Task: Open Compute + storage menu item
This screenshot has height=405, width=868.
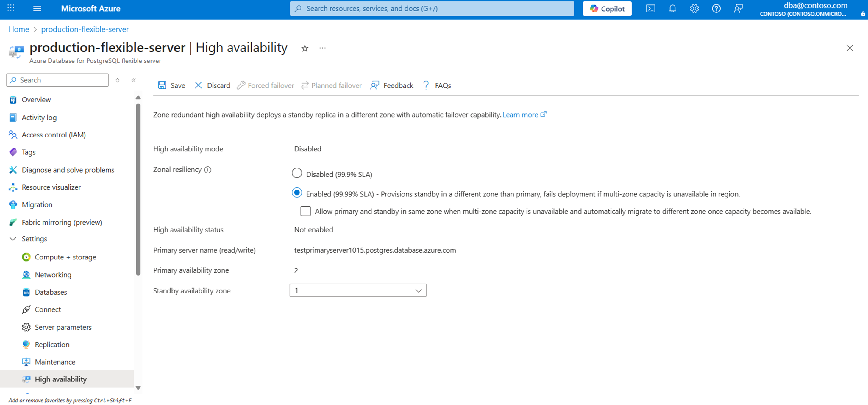Action: pos(65,257)
